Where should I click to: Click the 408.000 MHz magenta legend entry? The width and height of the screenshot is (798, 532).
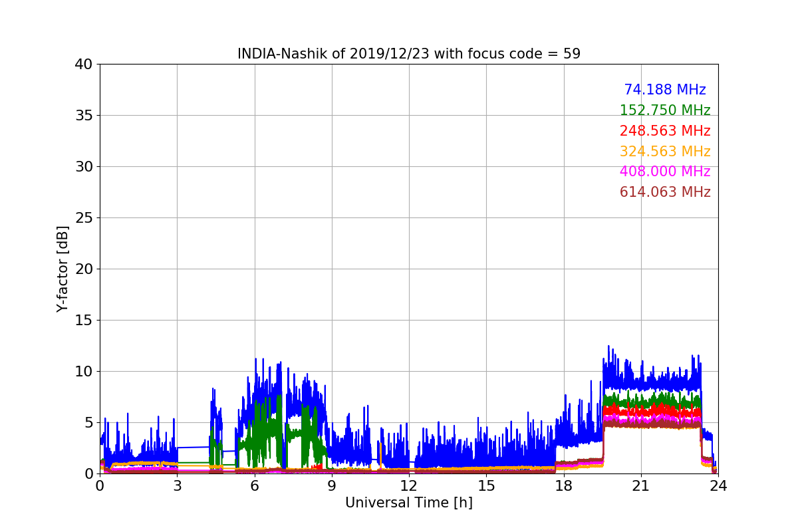click(664, 172)
